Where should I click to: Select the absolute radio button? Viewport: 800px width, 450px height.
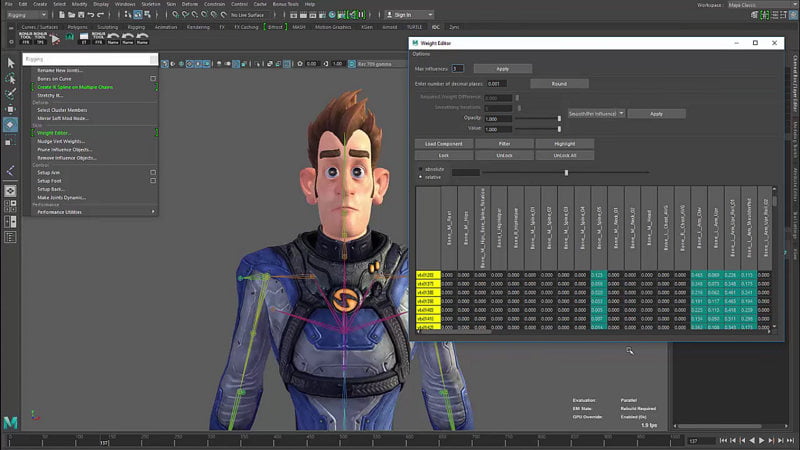(x=420, y=169)
